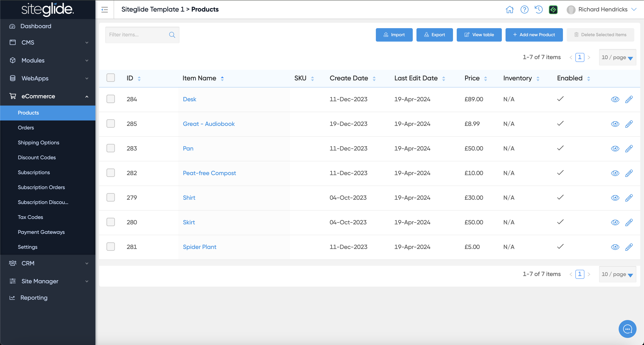Collapse sidebar with the menu toggle icon
Screen dimensions: 644x345
105,10
